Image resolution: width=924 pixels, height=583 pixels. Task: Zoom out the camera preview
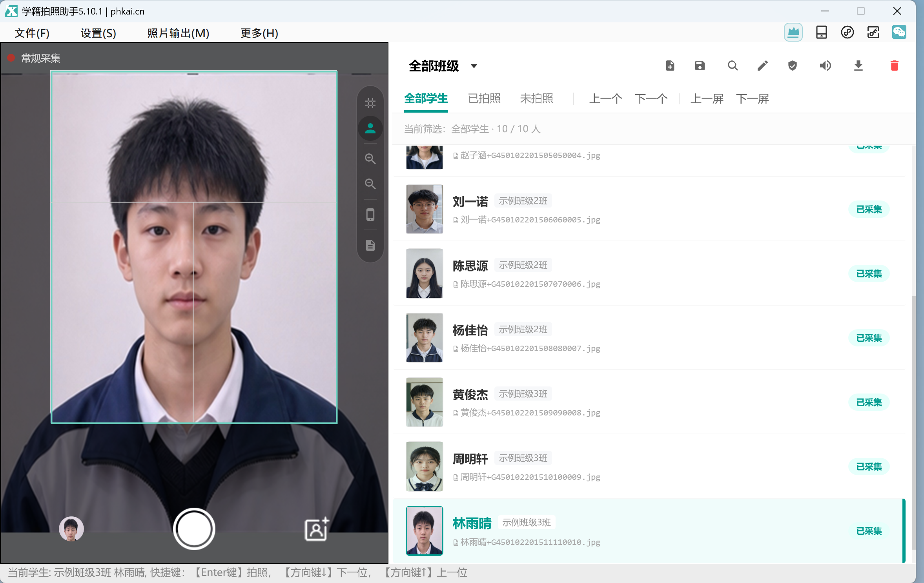(370, 184)
